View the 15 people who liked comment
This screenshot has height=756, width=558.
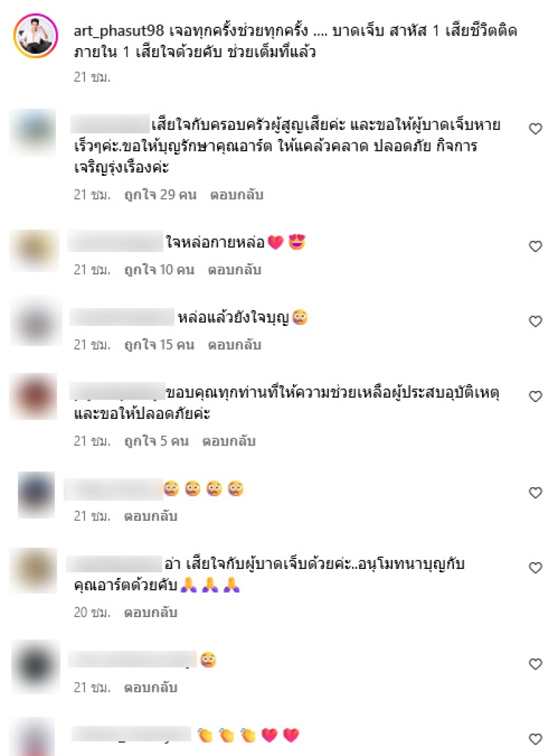pyautogui.click(x=159, y=345)
